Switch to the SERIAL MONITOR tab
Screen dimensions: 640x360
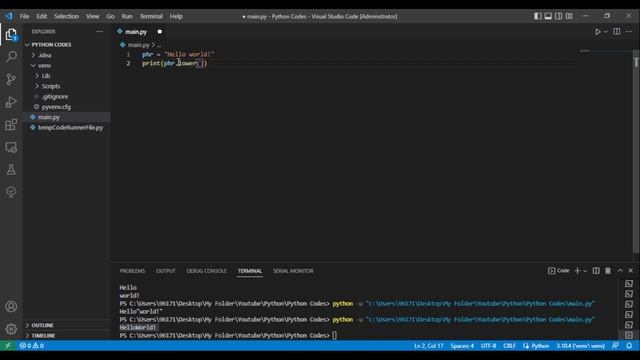click(x=293, y=271)
